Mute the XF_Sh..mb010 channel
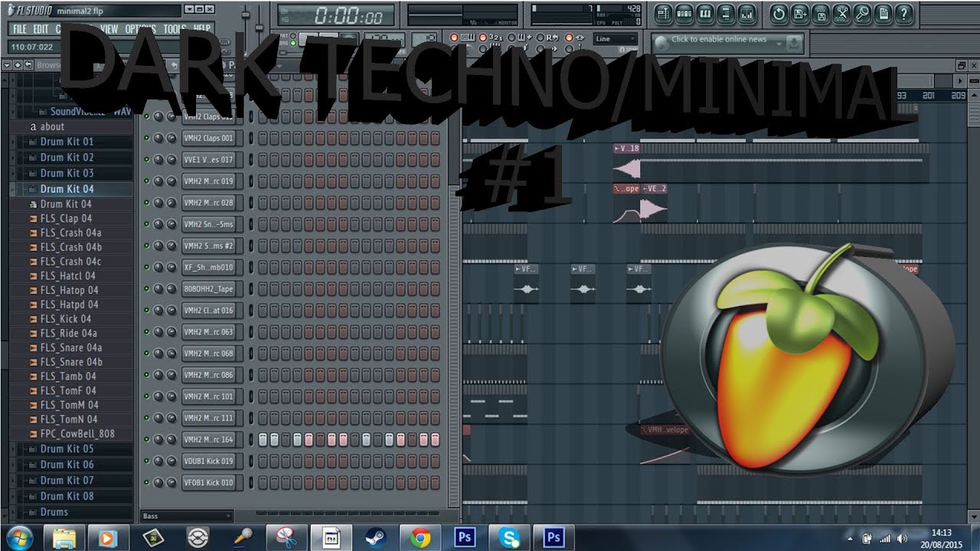Image resolution: width=980 pixels, height=551 pixels. click(x=146, y=268)
